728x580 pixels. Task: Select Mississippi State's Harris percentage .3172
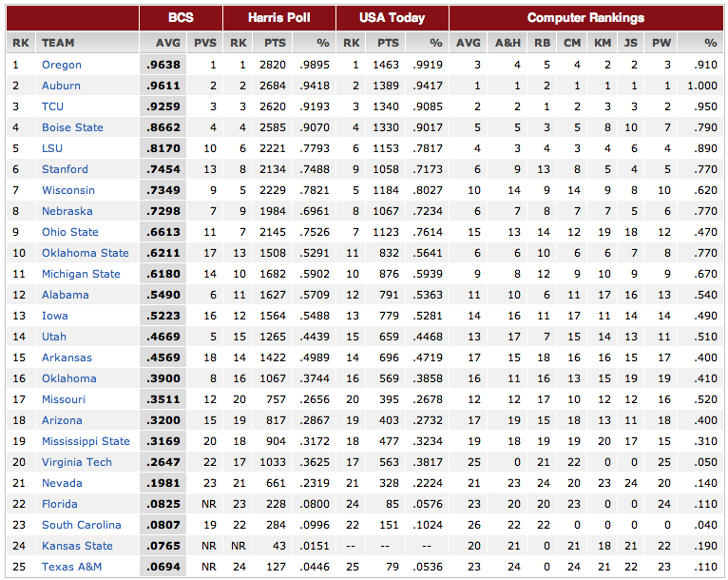[315, 440]
